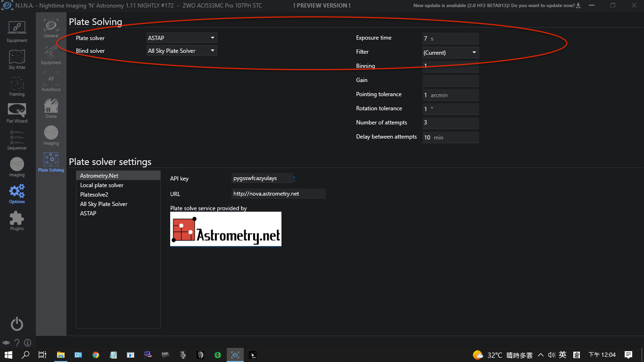Click the info circle icon
Image resolution: width=644 pixels, height=362 pixels.
click(28, 343)
